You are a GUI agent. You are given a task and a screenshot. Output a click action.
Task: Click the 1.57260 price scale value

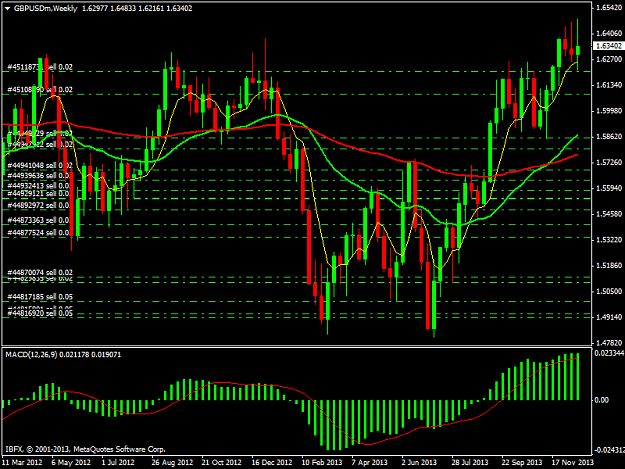(x=608, y=163)
